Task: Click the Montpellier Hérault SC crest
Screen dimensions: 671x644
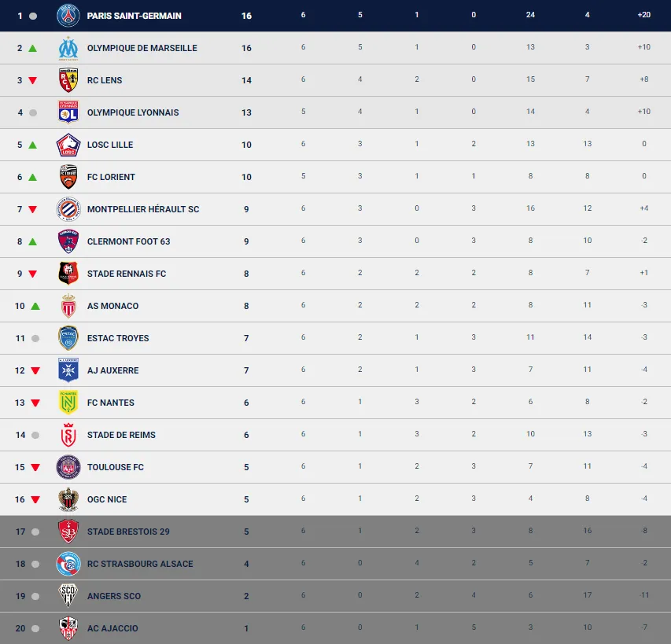Action: [68, 209]
